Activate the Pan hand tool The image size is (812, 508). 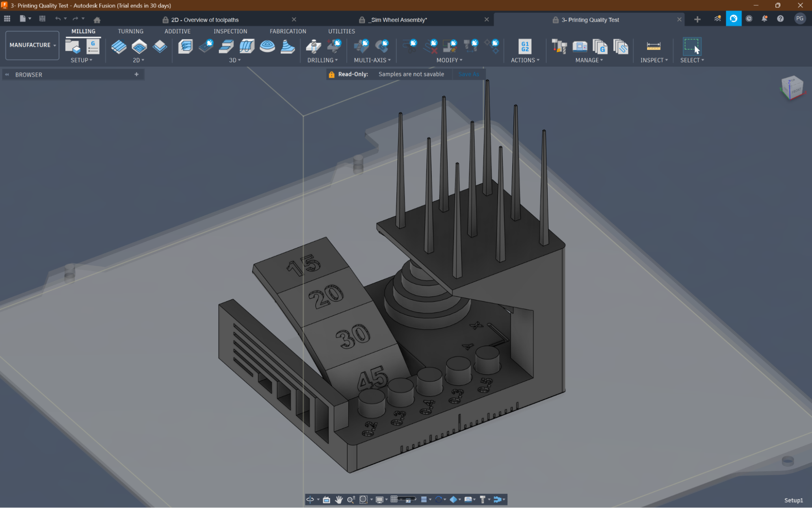tap(338, 499)
